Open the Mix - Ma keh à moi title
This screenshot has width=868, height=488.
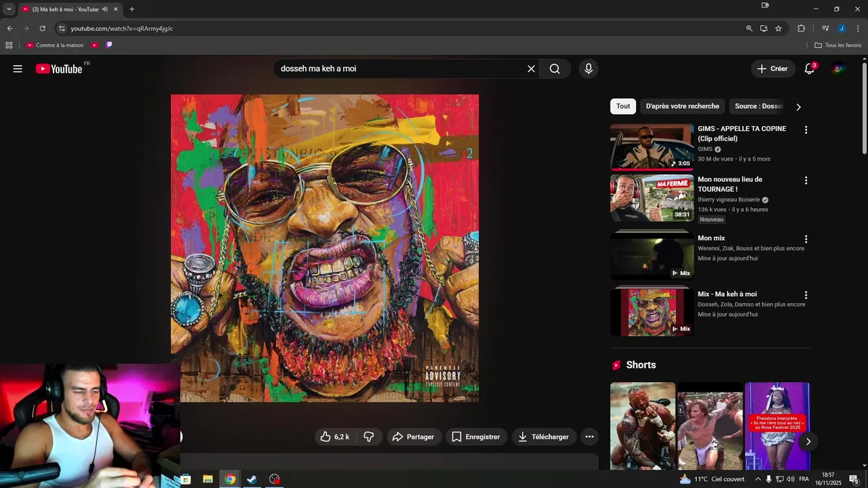click(727, 294)
